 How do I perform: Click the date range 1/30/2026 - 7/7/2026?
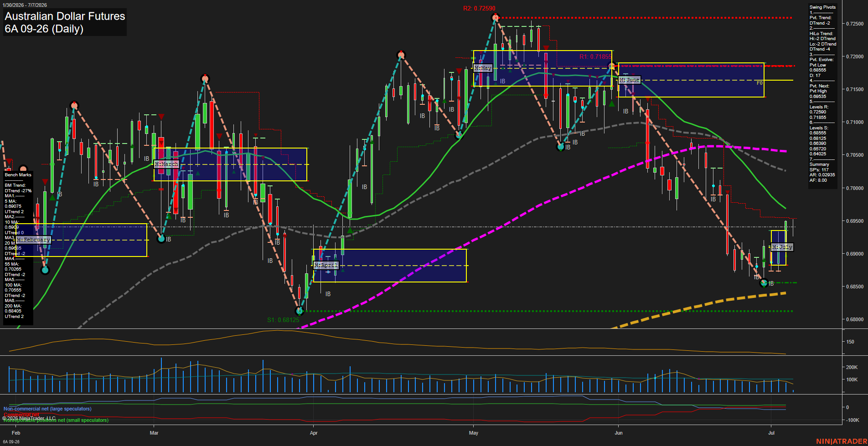[x=24, y=5]
